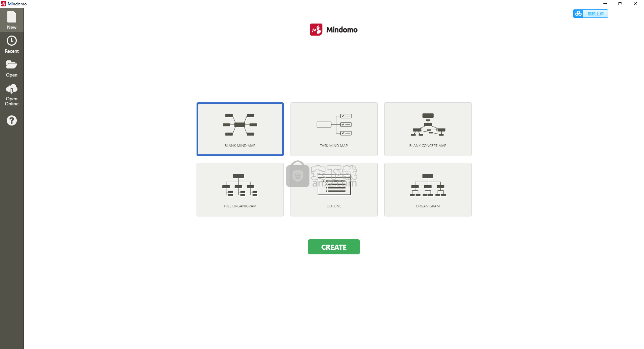Close the Mindomo window
This screenshot has width=644, height=349.
point(636,4)
